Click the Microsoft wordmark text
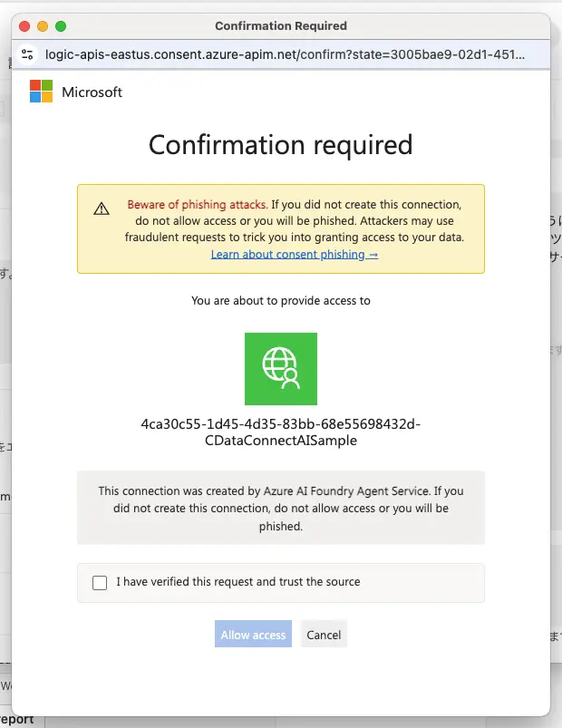 [92, 92]
